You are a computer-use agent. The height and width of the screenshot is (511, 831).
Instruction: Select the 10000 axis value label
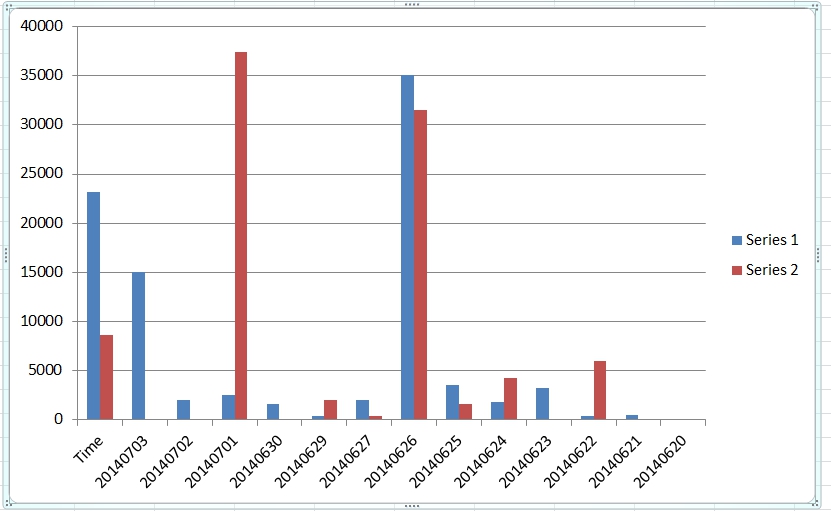(x=41, y=321)
